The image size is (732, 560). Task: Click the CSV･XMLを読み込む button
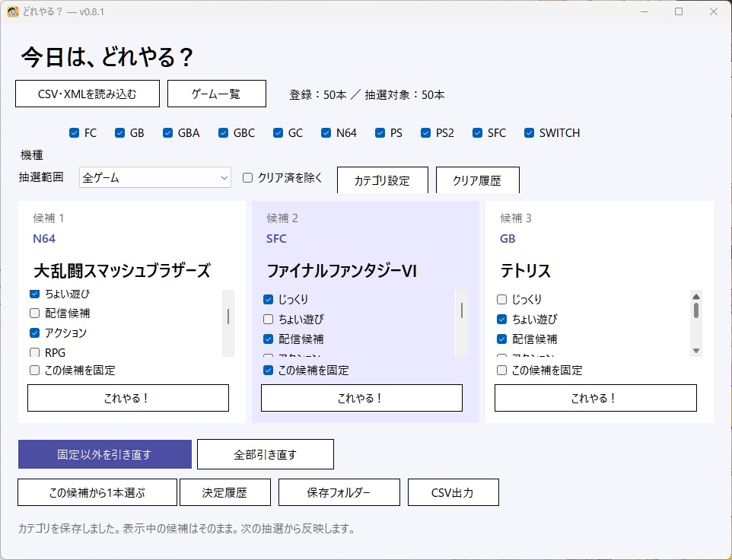[x=88, y=94]
